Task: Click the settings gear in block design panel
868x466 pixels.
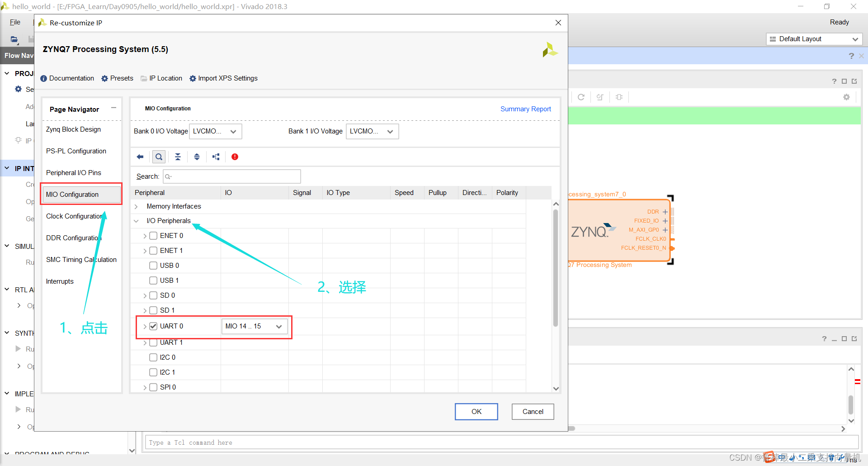Action: (x=846, y=97)
